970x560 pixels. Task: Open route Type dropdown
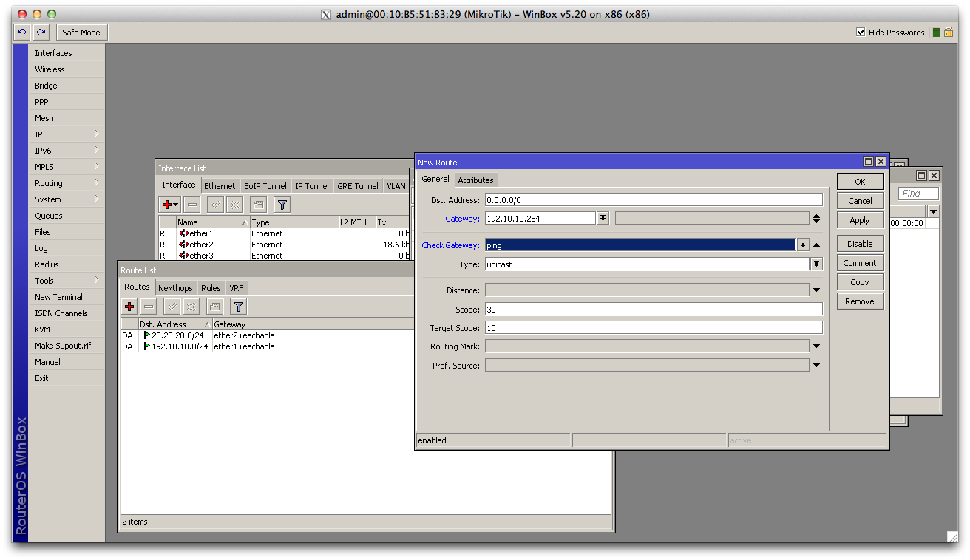[816, 264]
